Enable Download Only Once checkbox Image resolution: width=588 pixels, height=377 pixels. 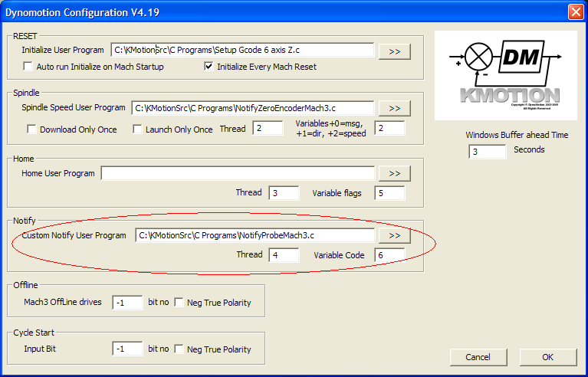[32, 129]
